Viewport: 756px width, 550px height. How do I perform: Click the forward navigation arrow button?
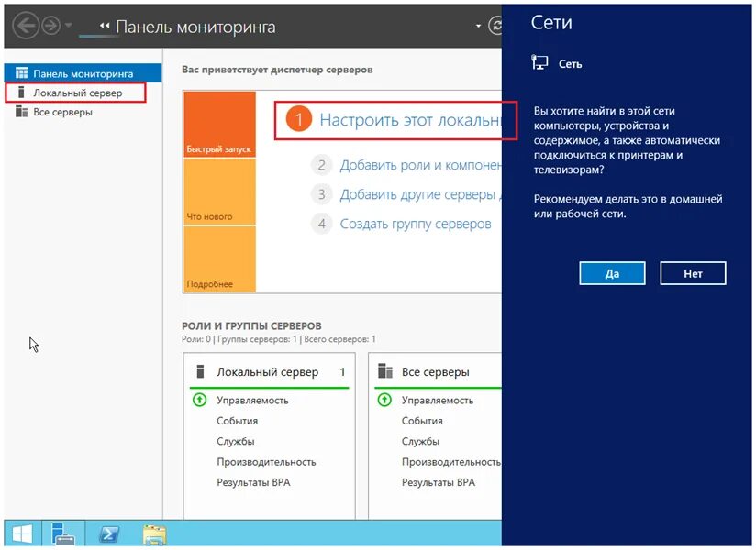click(x=51, y=26)
